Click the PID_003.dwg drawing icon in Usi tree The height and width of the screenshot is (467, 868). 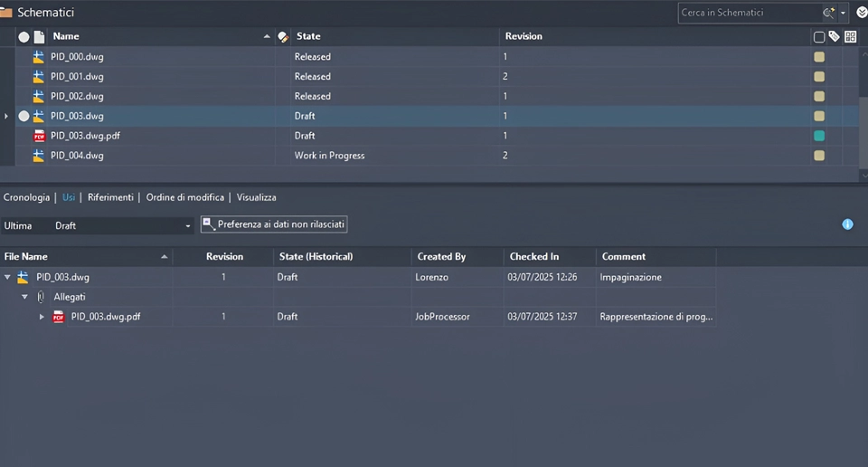tap(23, 277)
